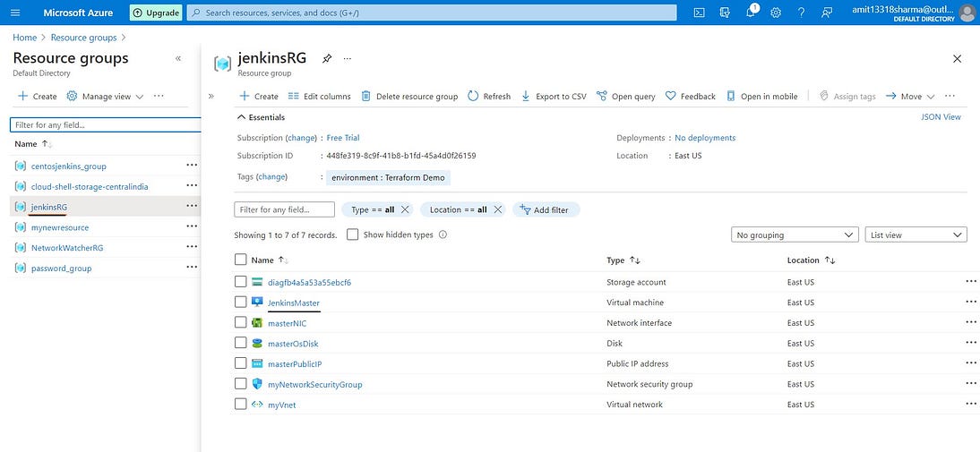Sort resources by the Name column

(x=270, y=260)
